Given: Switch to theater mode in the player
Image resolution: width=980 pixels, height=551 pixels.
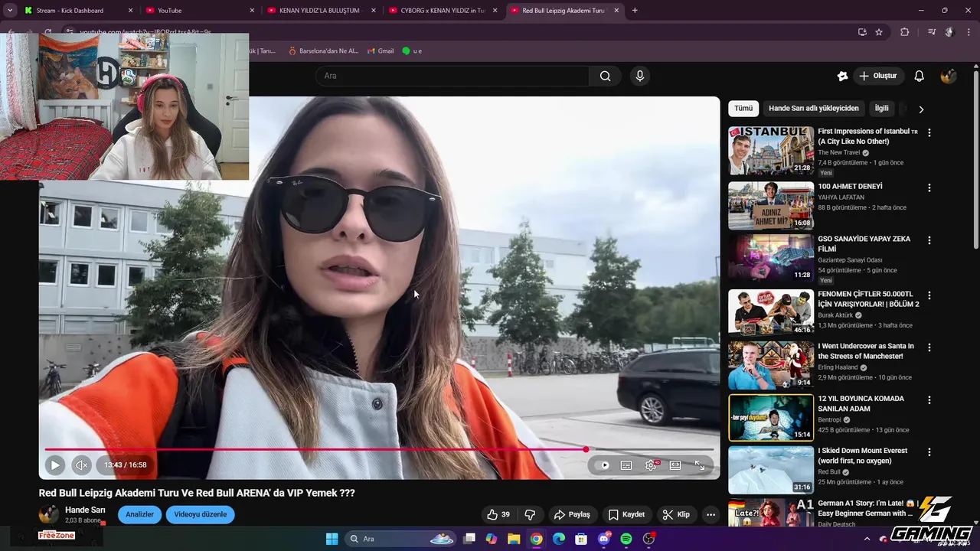Looking at the screenshot, I should [675, 465].
